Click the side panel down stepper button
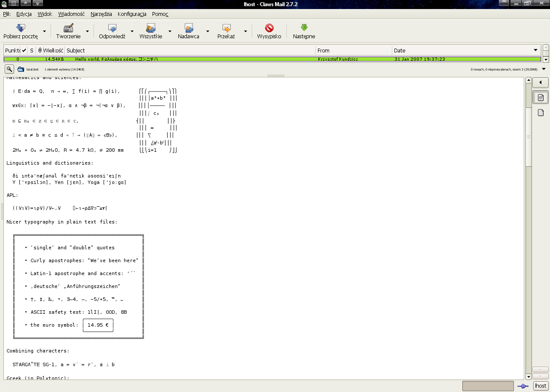550x392 pixels. (540, 376)
